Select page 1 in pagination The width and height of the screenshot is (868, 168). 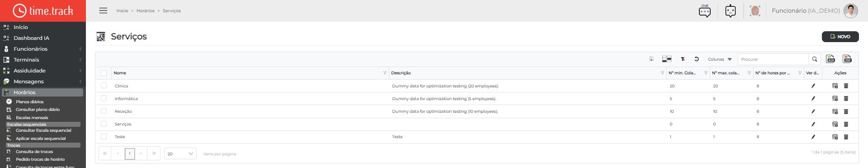130,154
